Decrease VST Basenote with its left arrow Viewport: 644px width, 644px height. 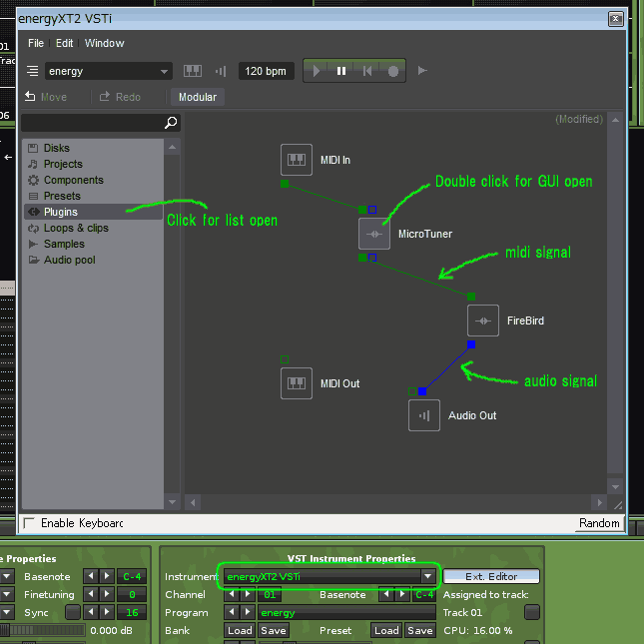(x=386, y=594)
